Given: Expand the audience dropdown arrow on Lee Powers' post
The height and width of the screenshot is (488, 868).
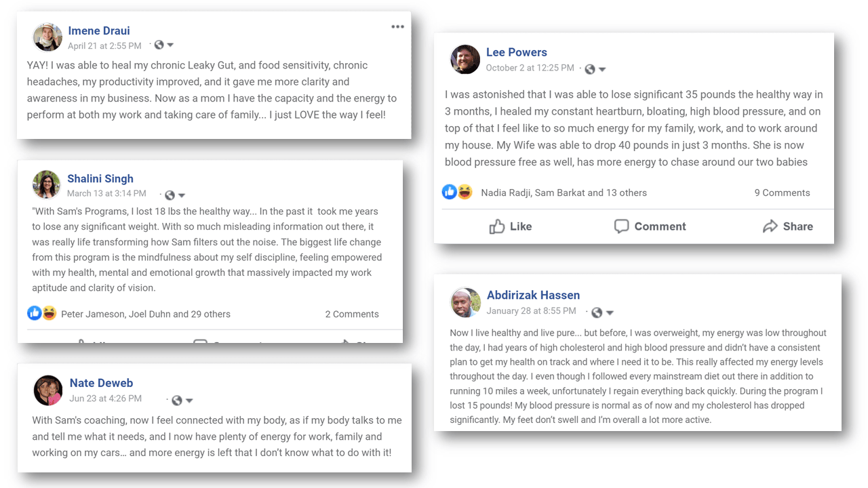Looking at the screenshot, I should coord(602,69).
